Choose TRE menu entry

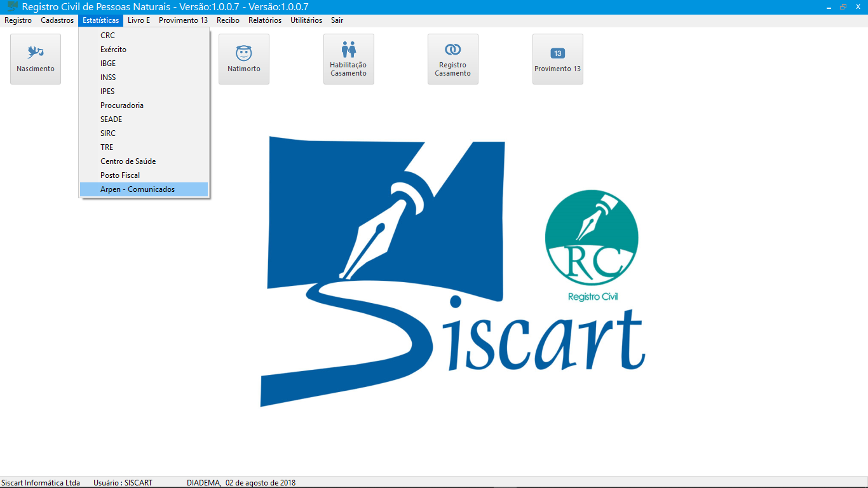pos(144,147)
